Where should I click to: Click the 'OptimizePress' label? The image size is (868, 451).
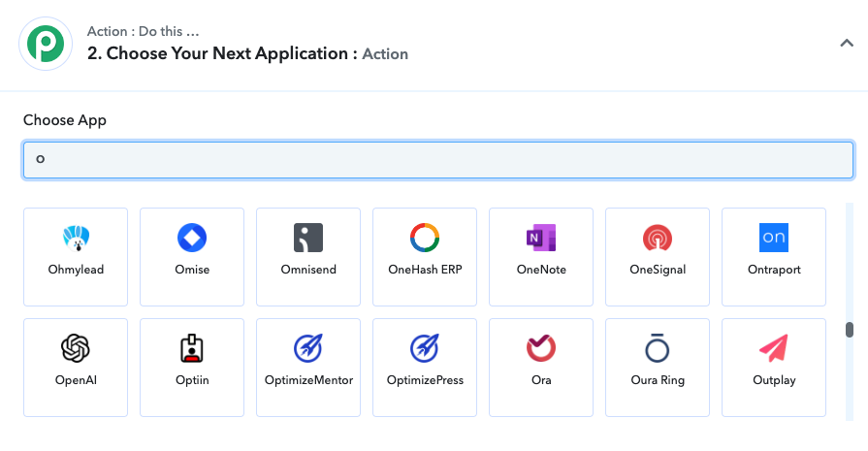[425, 380]
